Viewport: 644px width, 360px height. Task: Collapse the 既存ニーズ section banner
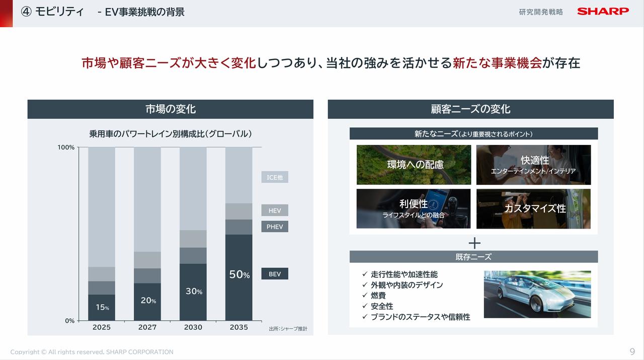point(473,256)
